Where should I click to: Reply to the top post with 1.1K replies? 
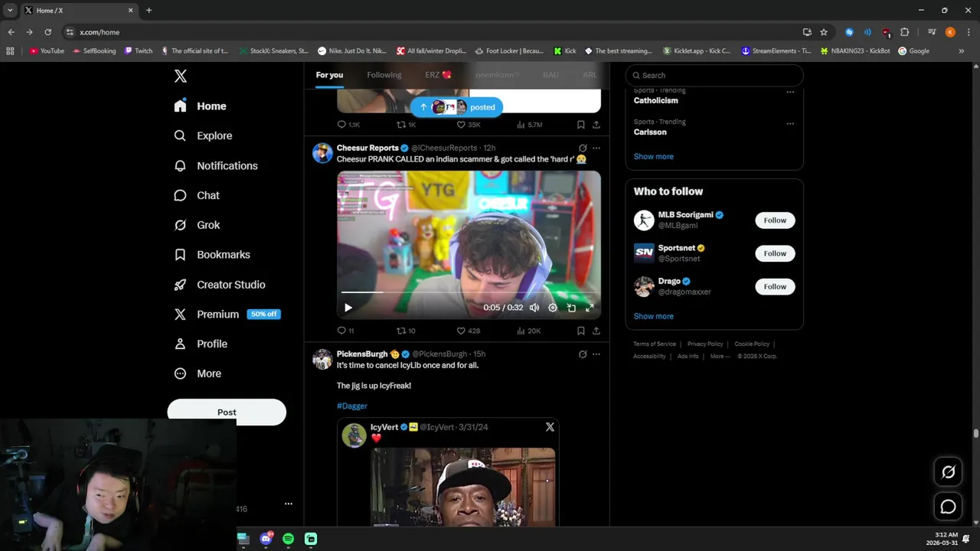pyautogui.click(x=348, y=125)
